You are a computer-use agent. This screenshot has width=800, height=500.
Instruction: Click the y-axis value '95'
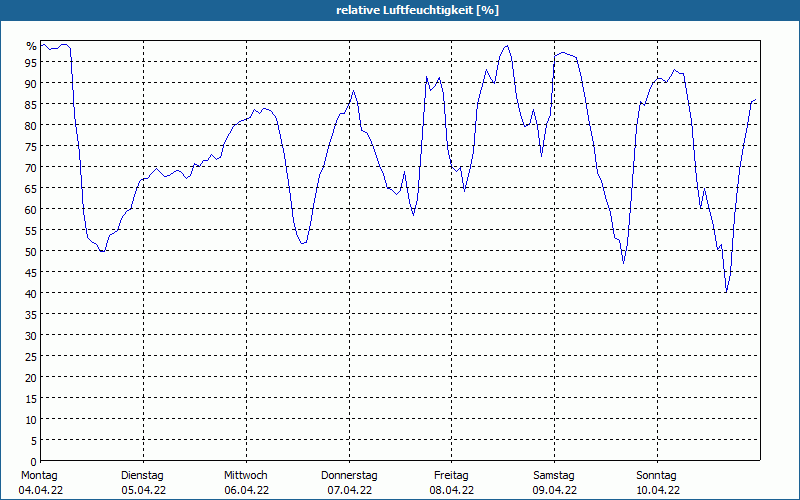click(32, 63)
